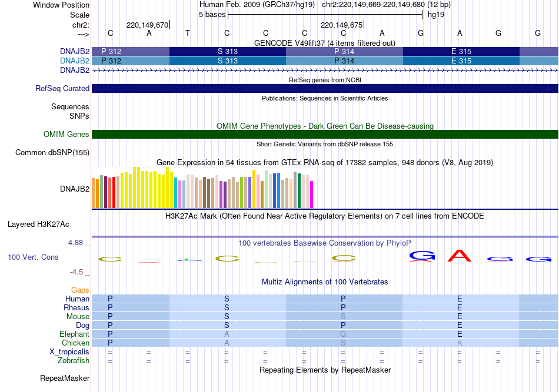The height and width of the screenshot is (392, 559).
Task: Click the GENCODE V49lift37 track title
Action: tap(324, 43)
